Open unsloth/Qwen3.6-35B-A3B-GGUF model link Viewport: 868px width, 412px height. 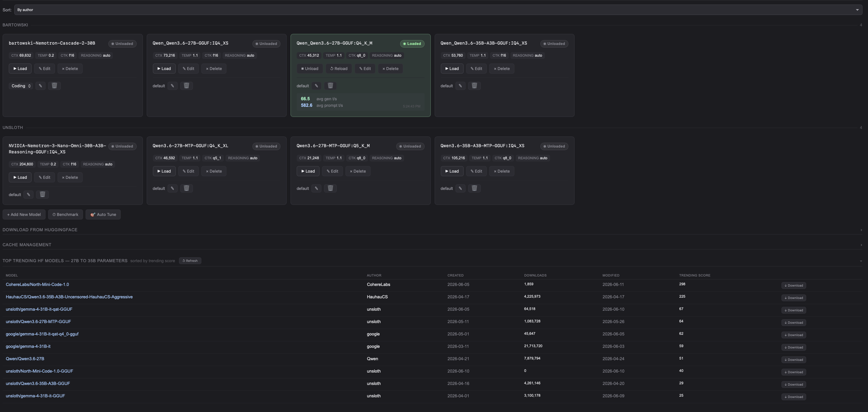(x=38, y=383)
